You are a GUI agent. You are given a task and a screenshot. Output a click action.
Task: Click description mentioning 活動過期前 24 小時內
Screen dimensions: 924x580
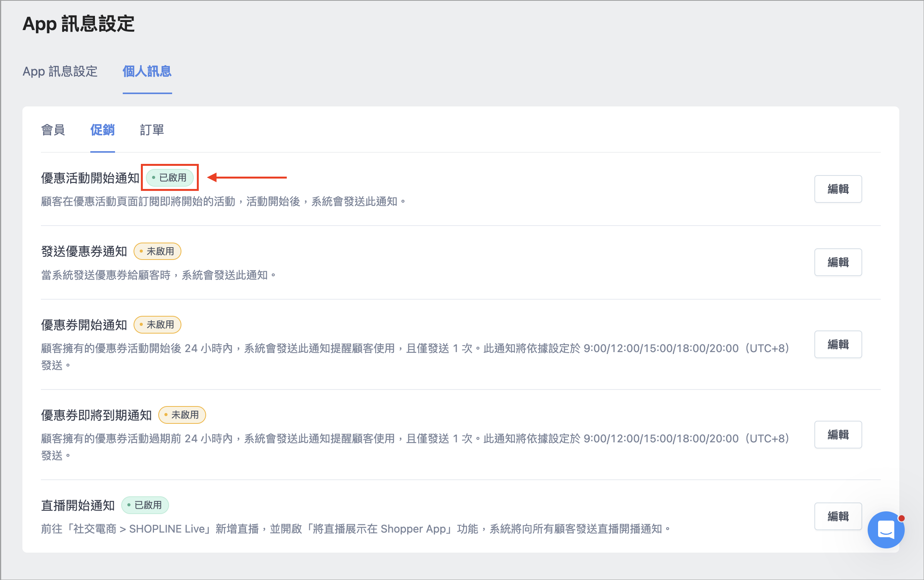pyautogui.click(x=415, y=447)
